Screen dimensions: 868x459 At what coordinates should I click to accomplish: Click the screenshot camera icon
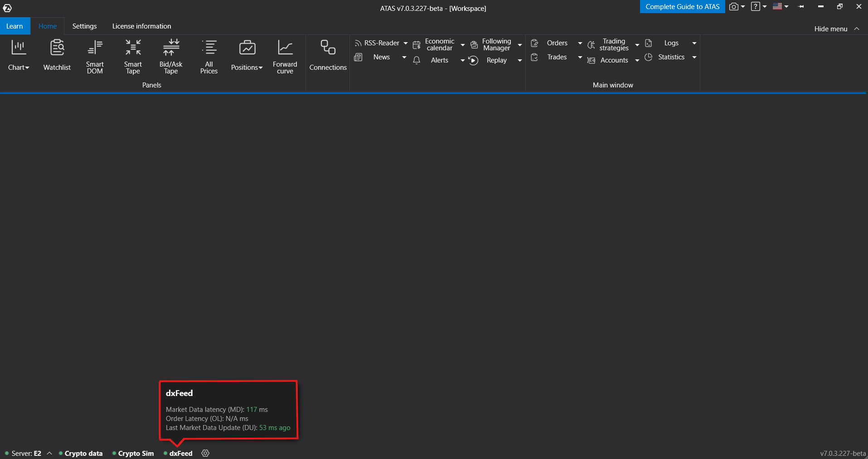pos(734,6)
